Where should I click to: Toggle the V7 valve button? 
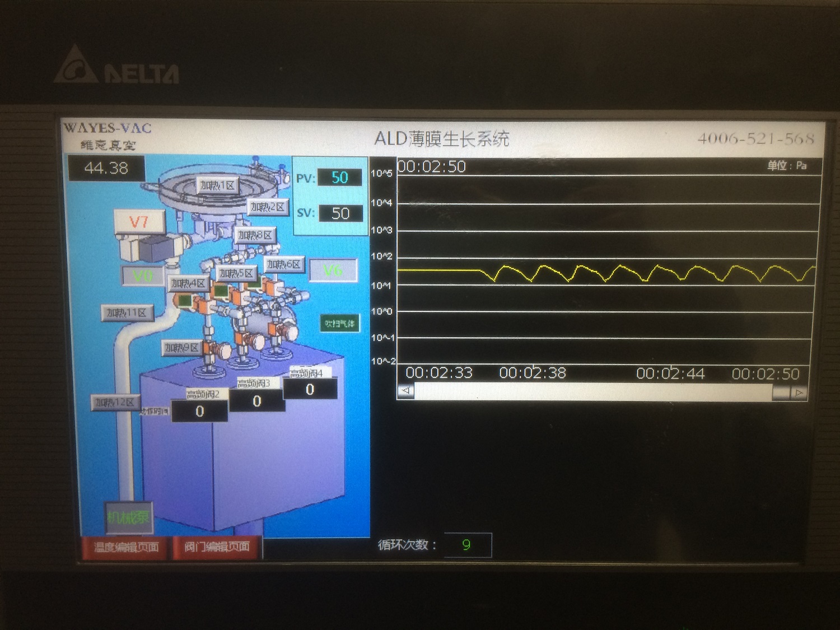click(139, 222)
